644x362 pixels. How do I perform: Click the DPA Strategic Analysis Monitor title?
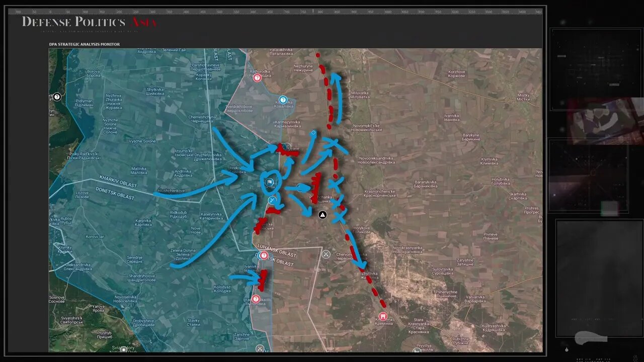85,44
